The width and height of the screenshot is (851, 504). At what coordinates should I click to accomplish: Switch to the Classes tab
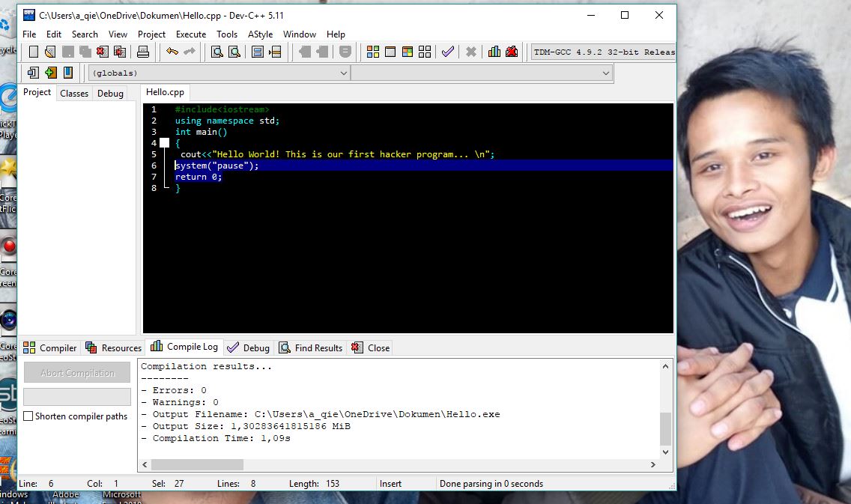[x=73, y=93]
